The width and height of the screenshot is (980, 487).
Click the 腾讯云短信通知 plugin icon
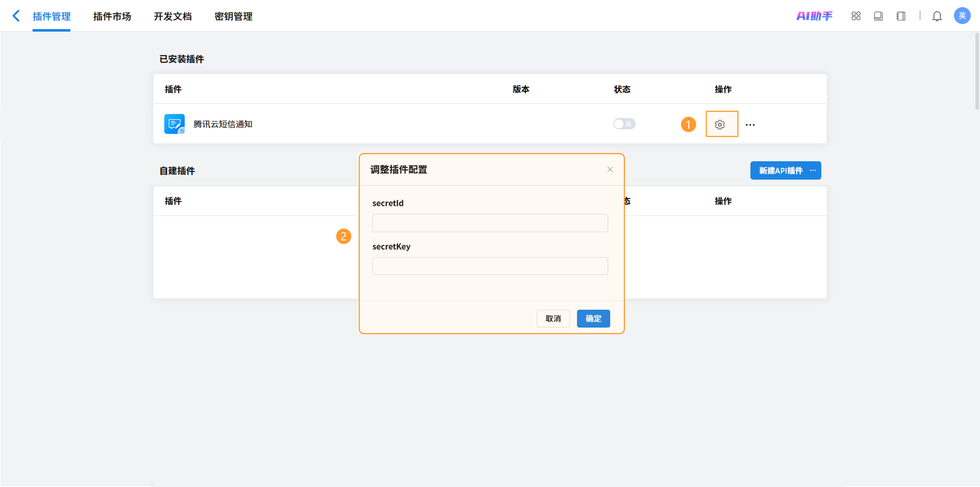[174, 124]
